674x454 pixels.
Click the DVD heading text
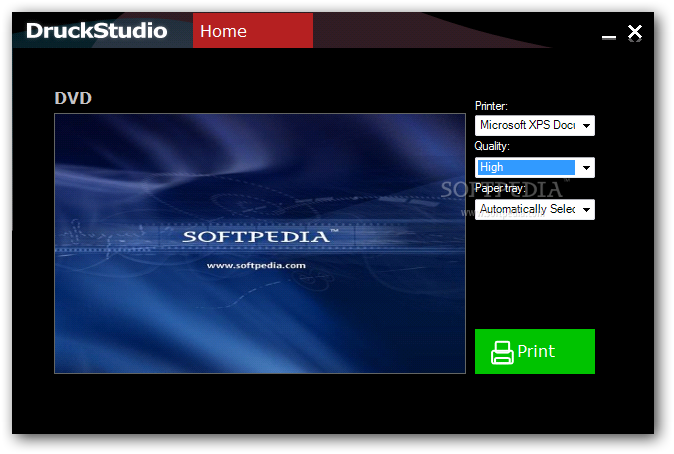pos(73,98)
